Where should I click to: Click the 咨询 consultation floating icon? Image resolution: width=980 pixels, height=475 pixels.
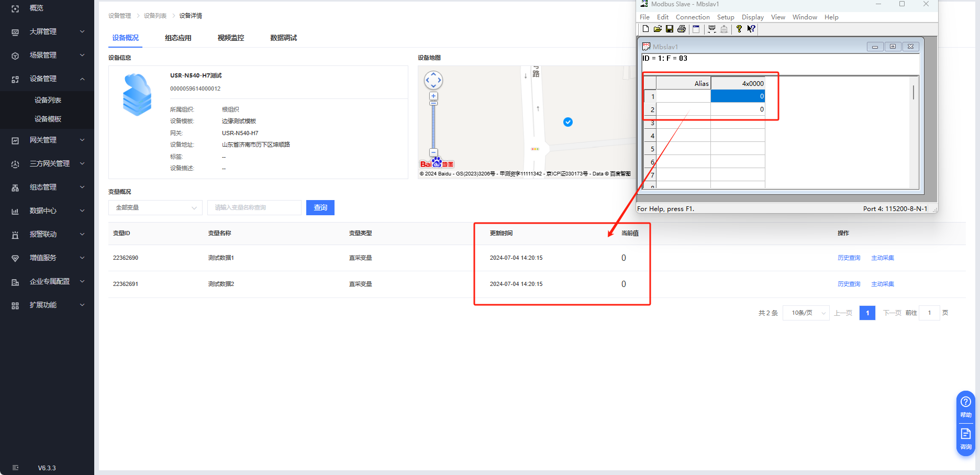click(x=966, y=438)
